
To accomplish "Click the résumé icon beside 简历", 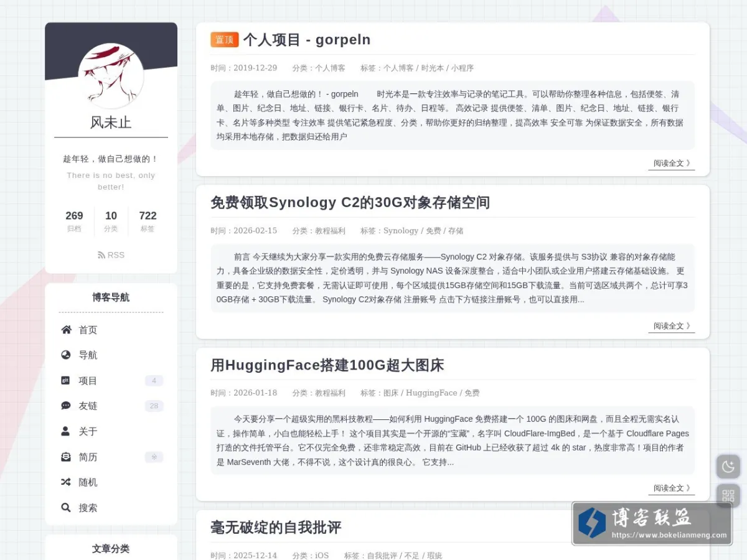I will tap(66, 457).
